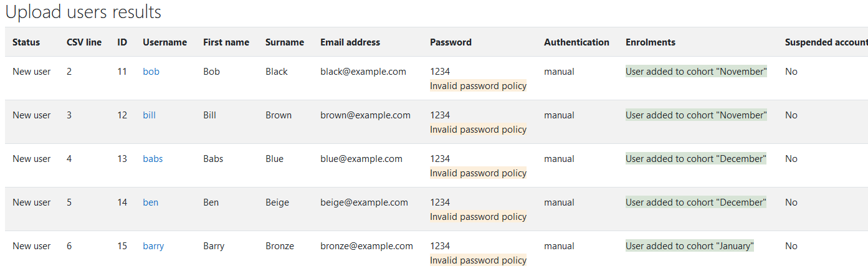Click the Email address column header
Image resolution: width=868 pixels, height=271 pixels.
tap(350, 42)
